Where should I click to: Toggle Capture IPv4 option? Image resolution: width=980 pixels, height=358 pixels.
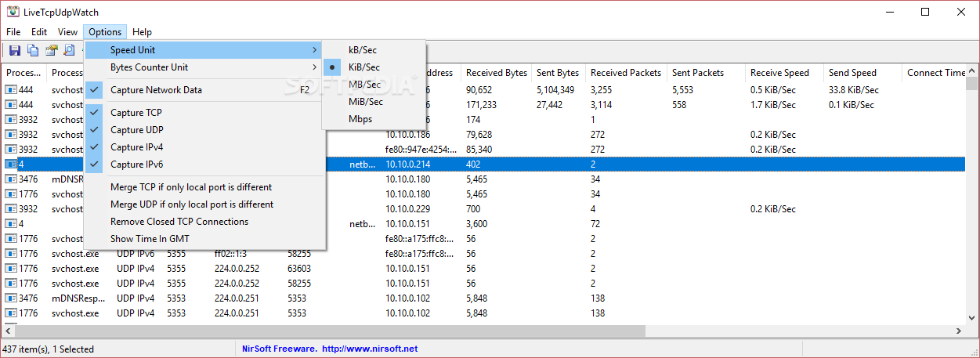click(204, 147)
